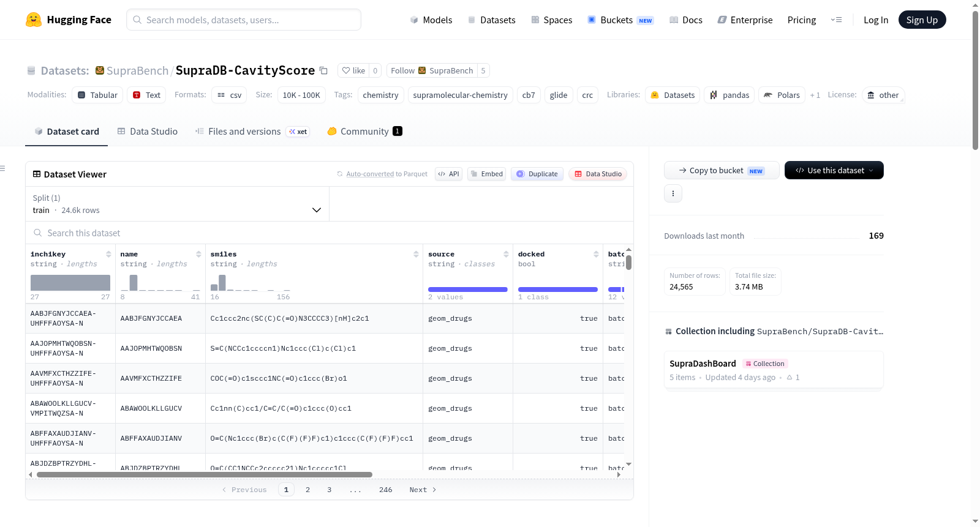Expand the nav bar more-options menu
This screenshot has width=980, height=527.
click(836, 20)
